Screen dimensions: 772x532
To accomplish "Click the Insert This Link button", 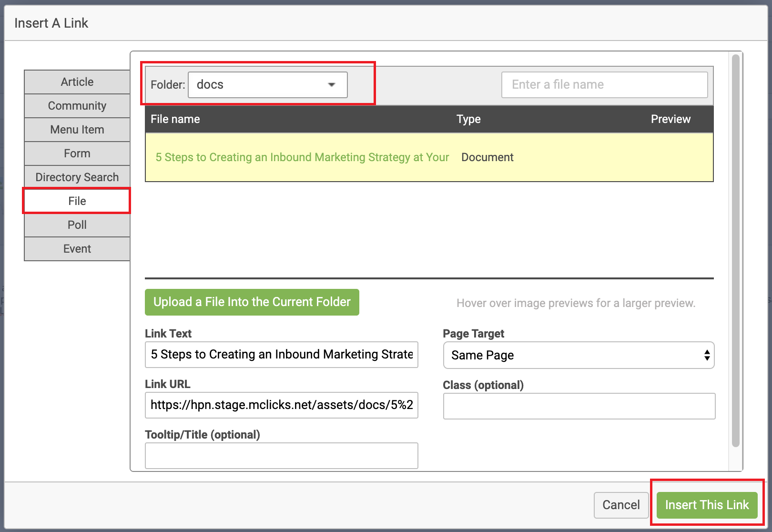I will coord(707,505).
